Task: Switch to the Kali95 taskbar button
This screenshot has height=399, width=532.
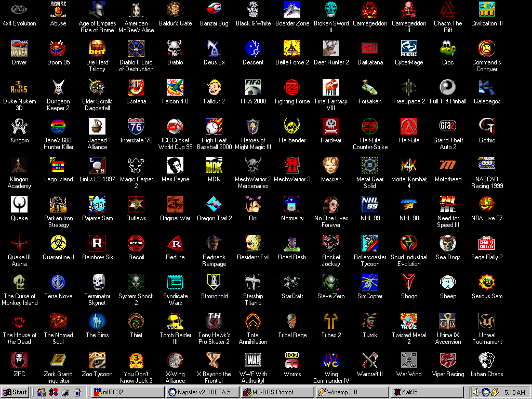Action: [427, 392]
